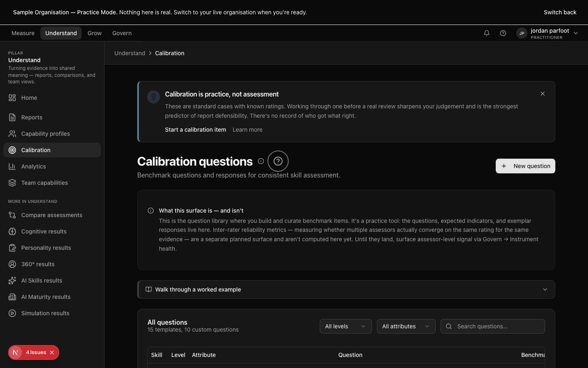Click the Switch back link
Screen dimensions: 588x368
(x=560, y=12)
